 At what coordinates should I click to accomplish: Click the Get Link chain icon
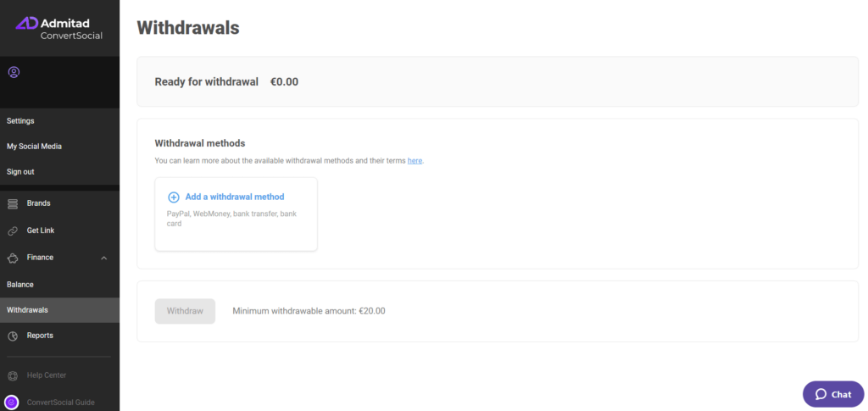coord(12,230)
